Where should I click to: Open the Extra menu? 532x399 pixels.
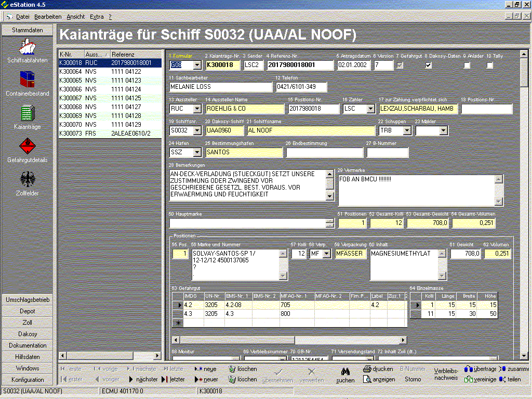tap(97, 17)
